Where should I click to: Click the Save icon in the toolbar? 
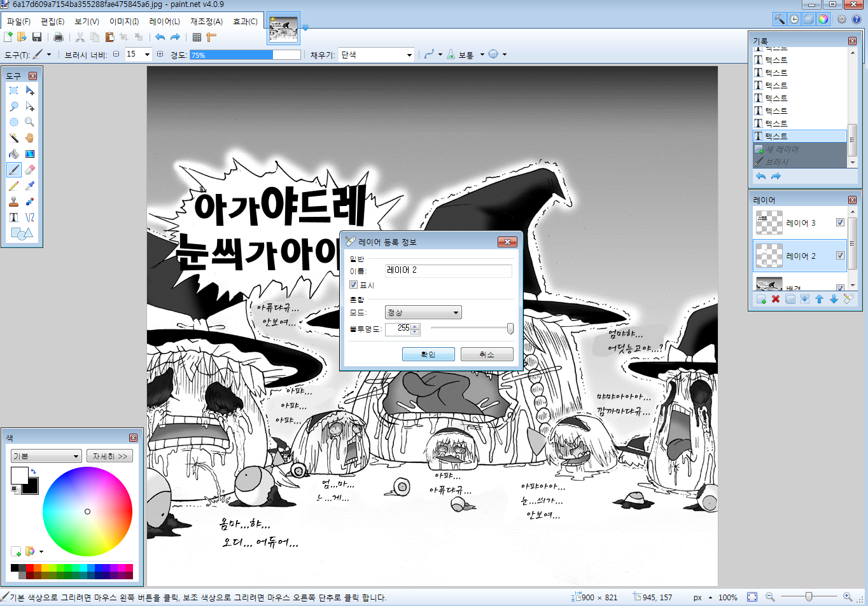37,38
